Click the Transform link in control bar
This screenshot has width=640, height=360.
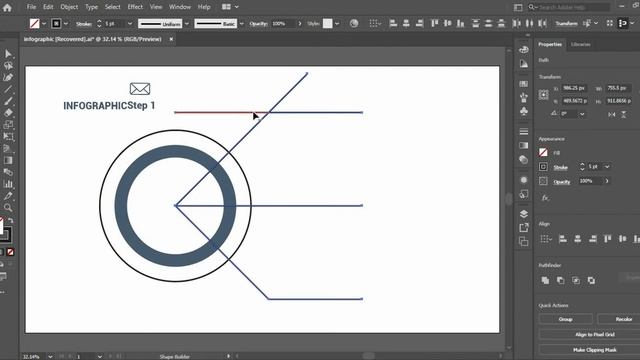point(566,24)
